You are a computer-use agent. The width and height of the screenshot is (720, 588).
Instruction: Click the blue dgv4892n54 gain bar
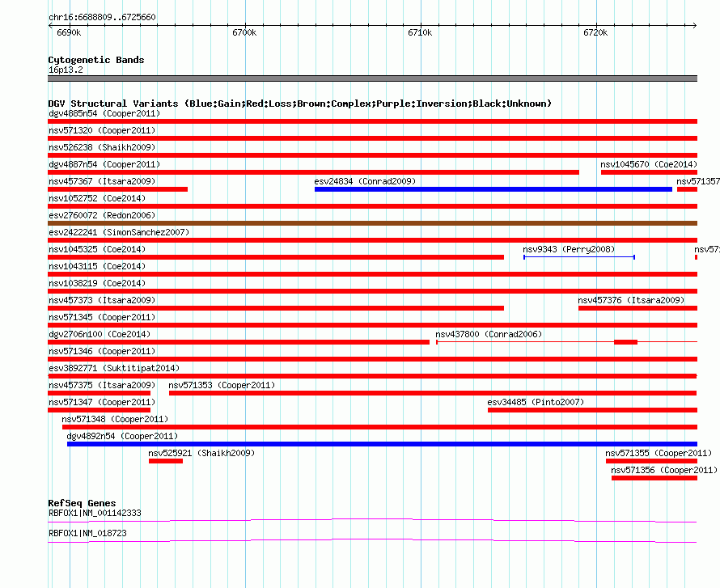(382, 444)
